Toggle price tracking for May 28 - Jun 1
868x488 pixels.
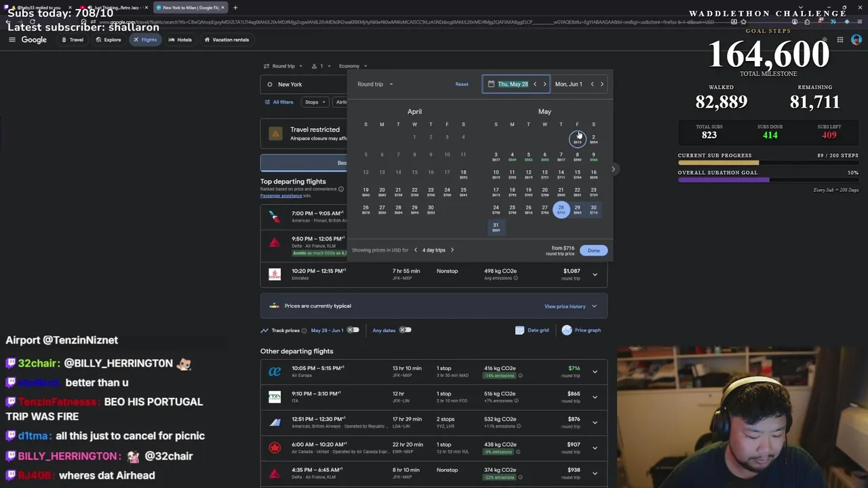[353, 330]
